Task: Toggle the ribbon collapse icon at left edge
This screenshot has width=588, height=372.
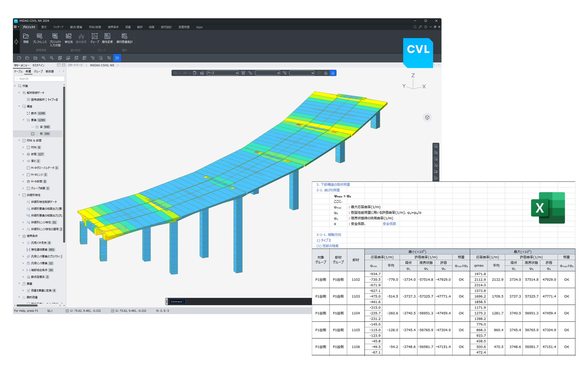Action: tap(16, 42)
